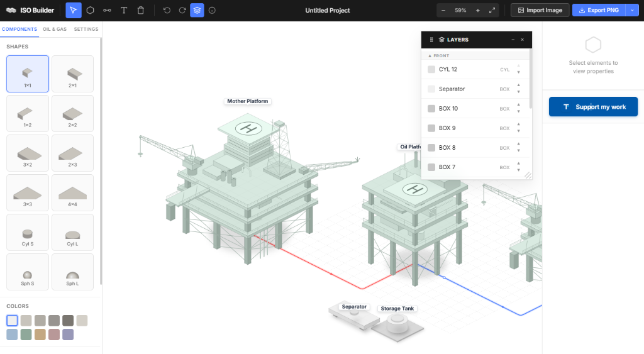Move Separator layer up one step
Viewport: 644px width, 354px height.
[519, 85]
